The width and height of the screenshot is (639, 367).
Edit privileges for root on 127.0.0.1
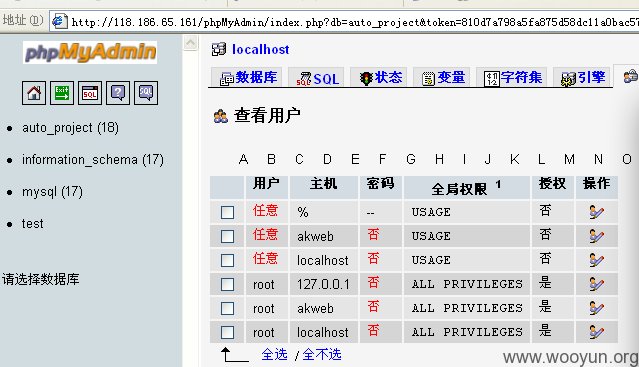tap(596, 284)
